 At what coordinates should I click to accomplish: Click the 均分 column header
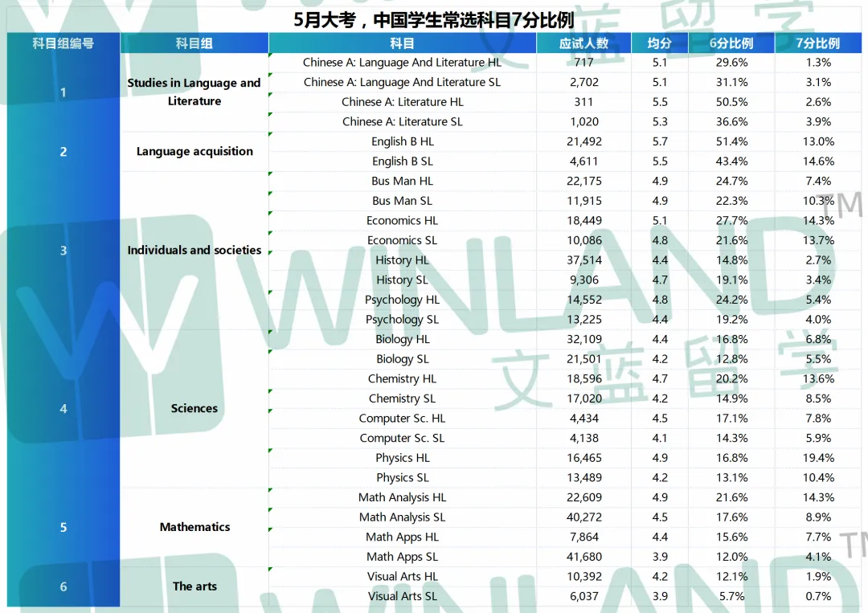pyautogui.click(x=659, y=43)
